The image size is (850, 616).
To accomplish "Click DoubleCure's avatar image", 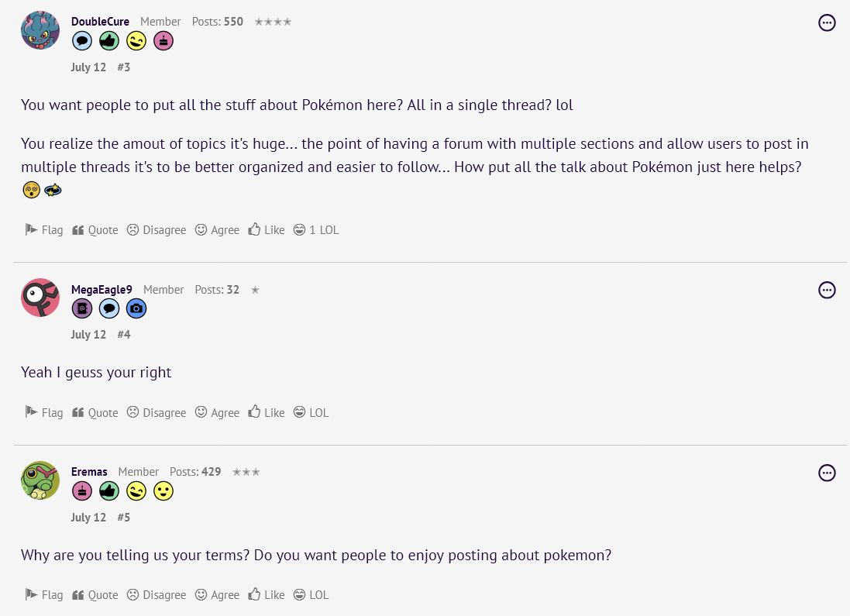I will 40,30.
